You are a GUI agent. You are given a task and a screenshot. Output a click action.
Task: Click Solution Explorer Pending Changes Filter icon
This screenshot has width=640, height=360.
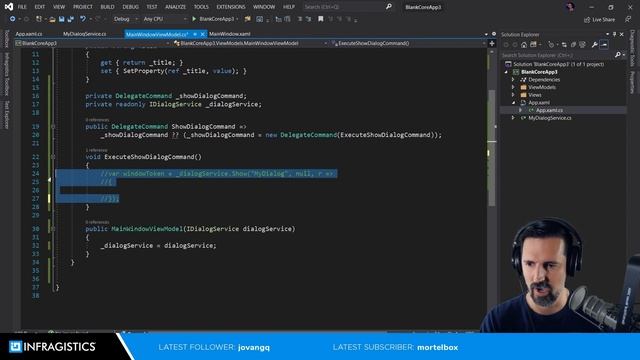[551, 45]
